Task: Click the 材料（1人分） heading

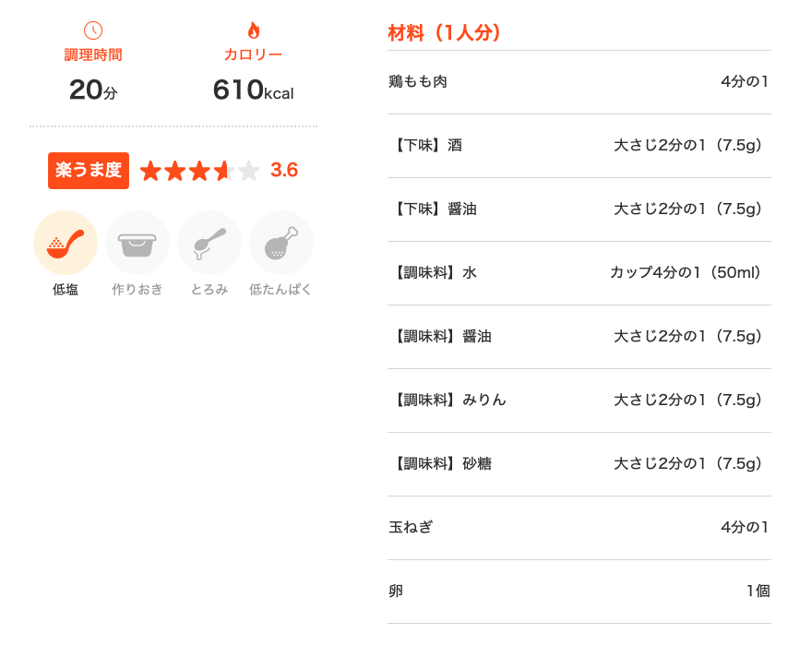Action: click(x=444, y=33)
